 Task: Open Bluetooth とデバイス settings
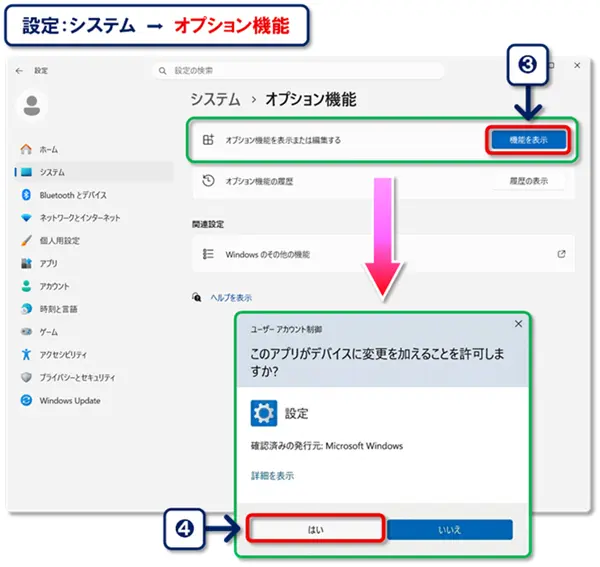[x=73, y=195]
